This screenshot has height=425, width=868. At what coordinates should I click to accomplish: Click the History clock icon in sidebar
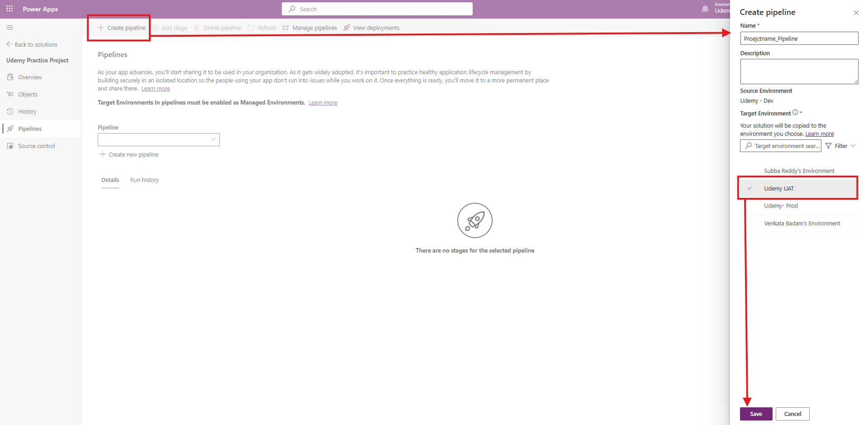(10, 111)
